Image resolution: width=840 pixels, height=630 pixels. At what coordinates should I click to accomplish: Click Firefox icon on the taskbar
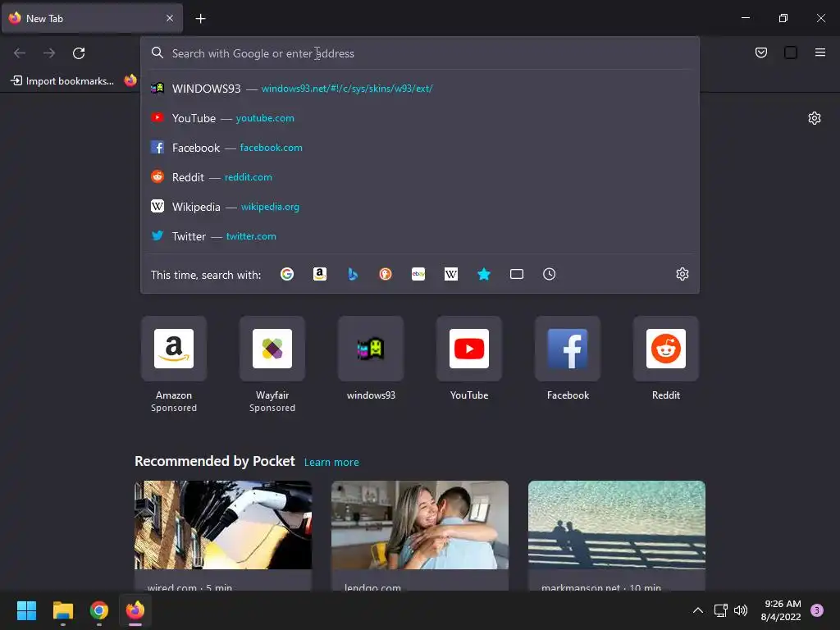coord(135,610)
